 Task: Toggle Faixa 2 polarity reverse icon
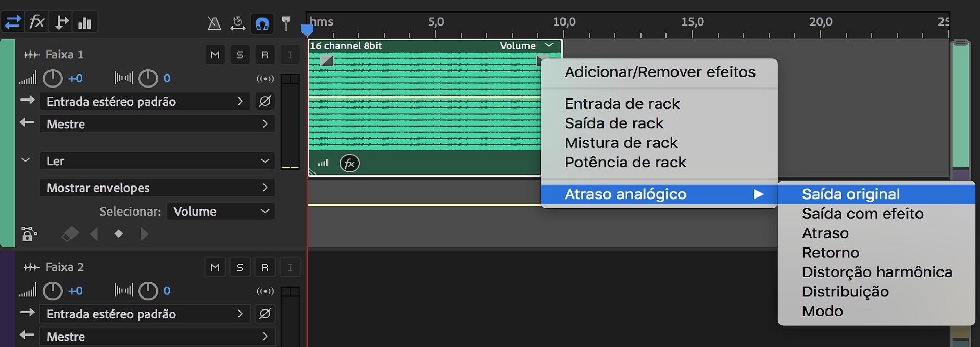[x=265, y=314]
